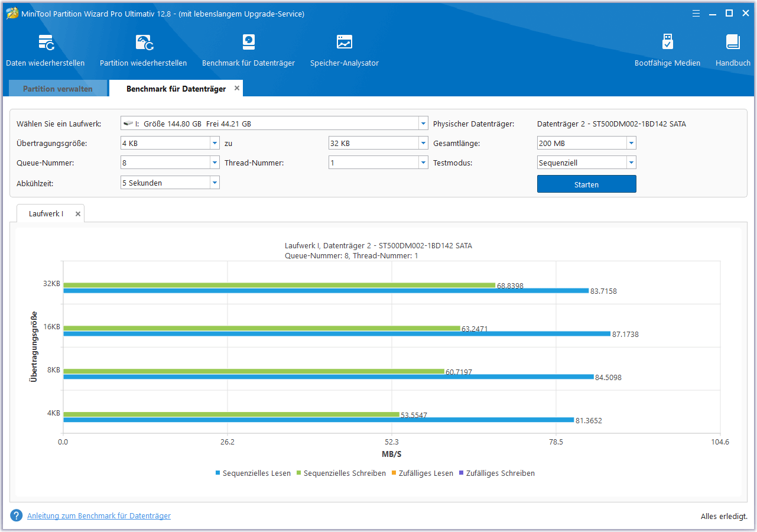This screenshot has height=532, width=757.
Task: Open the Handbuch icon
Action: pyautogui.click(x=733, y=43)
